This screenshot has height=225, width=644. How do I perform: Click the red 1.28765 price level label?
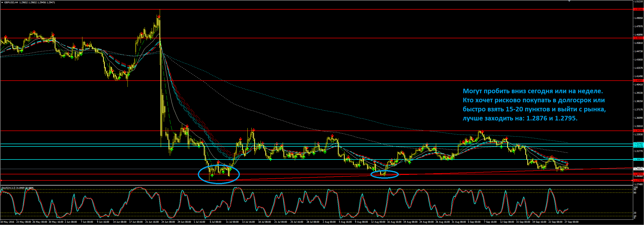coord(638,174)
